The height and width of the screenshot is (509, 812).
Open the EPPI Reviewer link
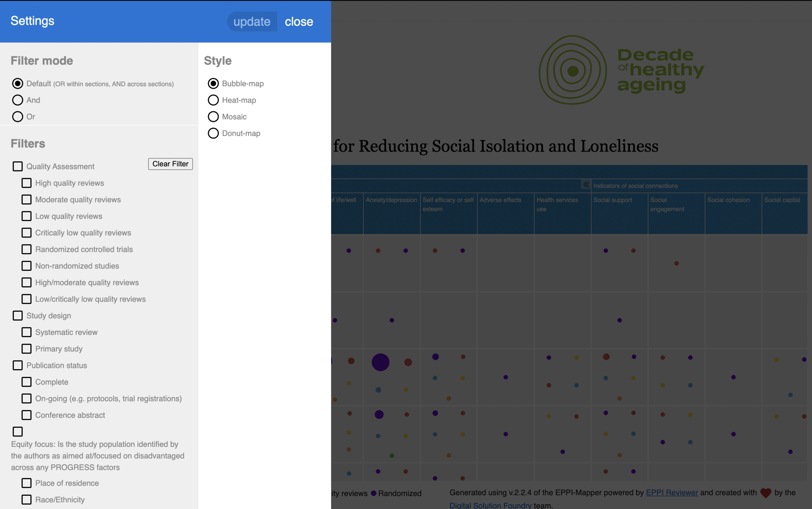point(671,493)
